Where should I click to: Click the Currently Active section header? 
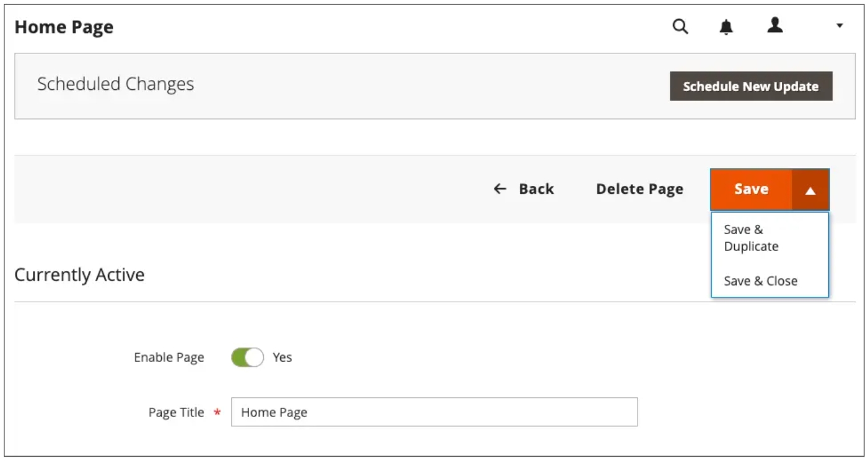coord(79,274)
